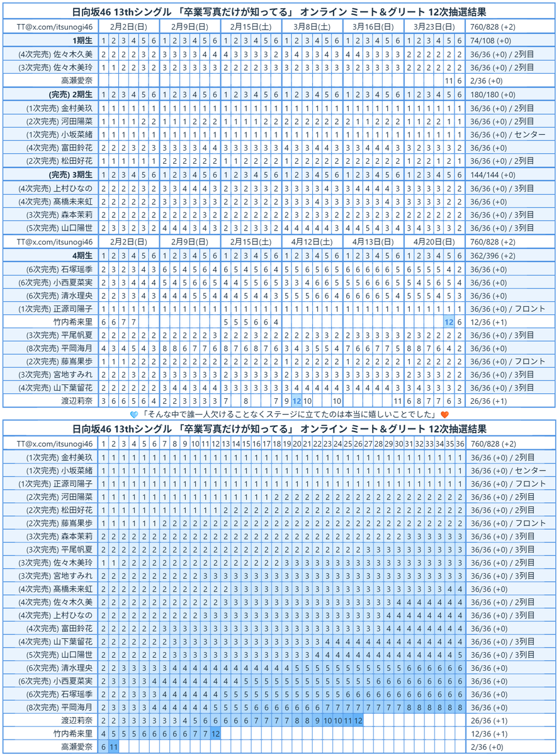Click slot number header 30 in the ranking table
559x756 pixels.
[x=399, y=443]
